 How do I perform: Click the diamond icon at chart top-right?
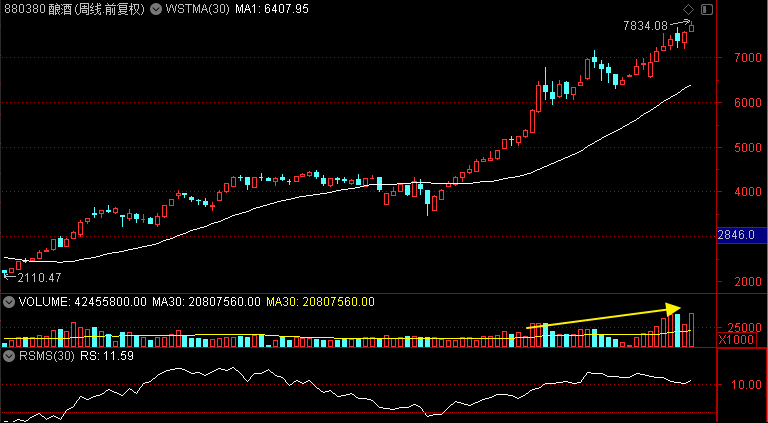688,9
